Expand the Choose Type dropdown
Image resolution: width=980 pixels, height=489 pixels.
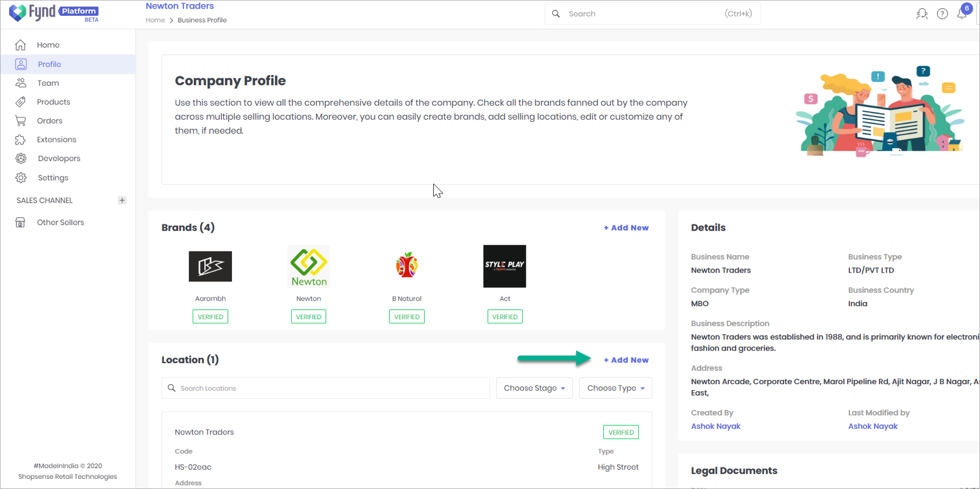(615, 388)
